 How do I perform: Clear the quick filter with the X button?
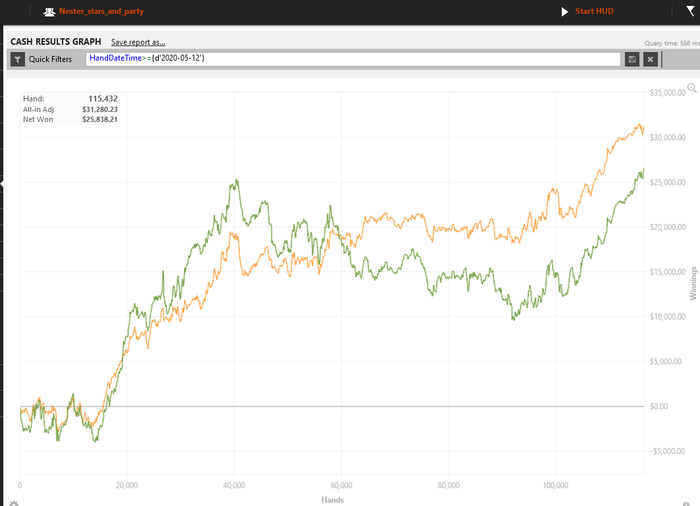pos(650,59)
